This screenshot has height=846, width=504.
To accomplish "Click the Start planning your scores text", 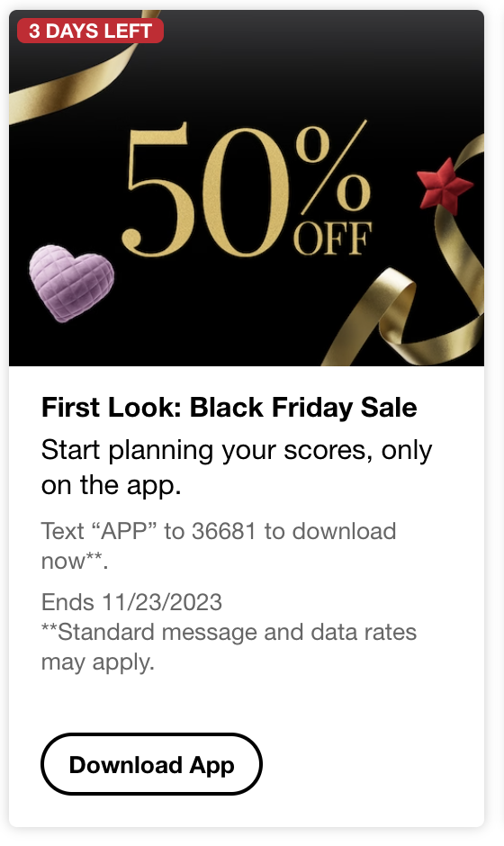I will (237, 451).
